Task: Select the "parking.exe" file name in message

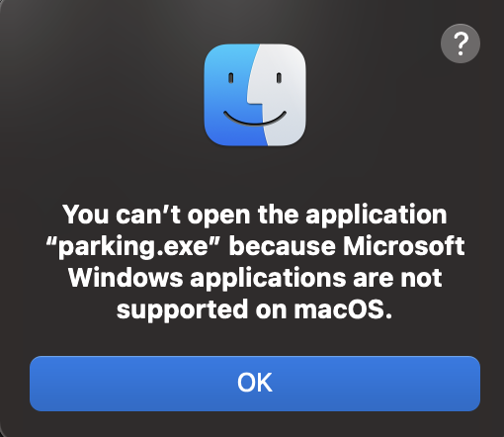Action: click(x=132, y=246)
